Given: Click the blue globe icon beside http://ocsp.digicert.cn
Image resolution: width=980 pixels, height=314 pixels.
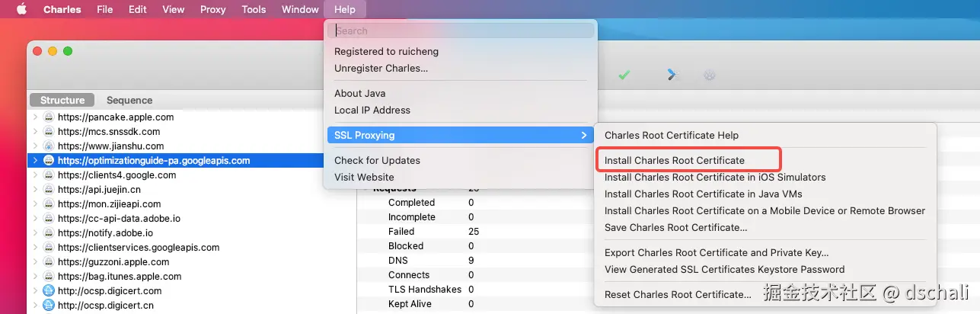Looking at the screenshot, I should [49, 306].
